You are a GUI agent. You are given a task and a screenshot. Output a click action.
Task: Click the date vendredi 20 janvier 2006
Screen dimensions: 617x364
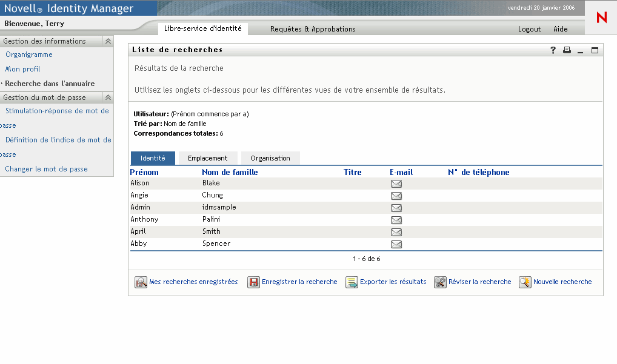pos(541,8)
